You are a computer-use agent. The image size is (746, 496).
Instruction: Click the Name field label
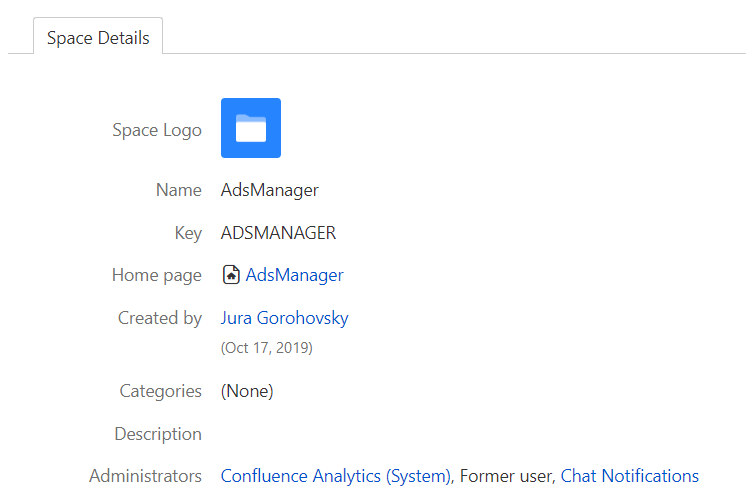click(x=179, y=190)
